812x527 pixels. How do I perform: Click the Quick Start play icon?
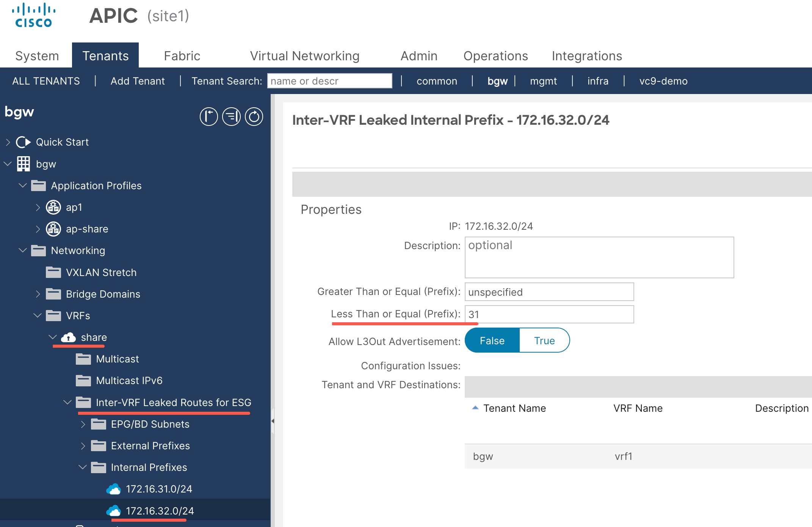[x=23, y=142]
